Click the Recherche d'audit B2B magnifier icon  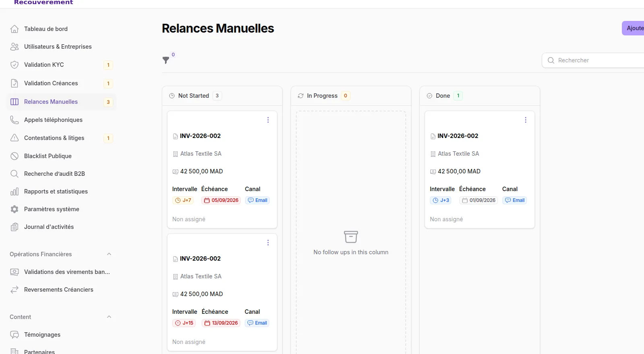(x=14, y=174)
